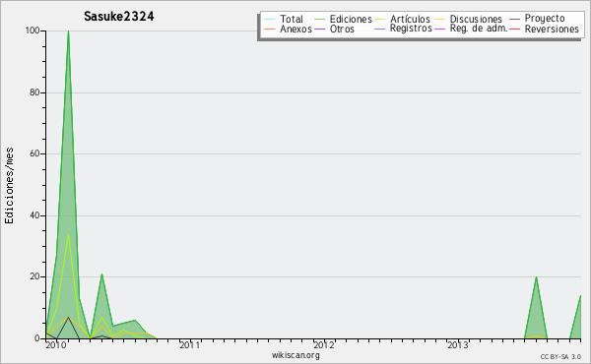This screenshot has width=591, height=364.
Task: Click the Artículos legend entry
Action: coord(402,19)
